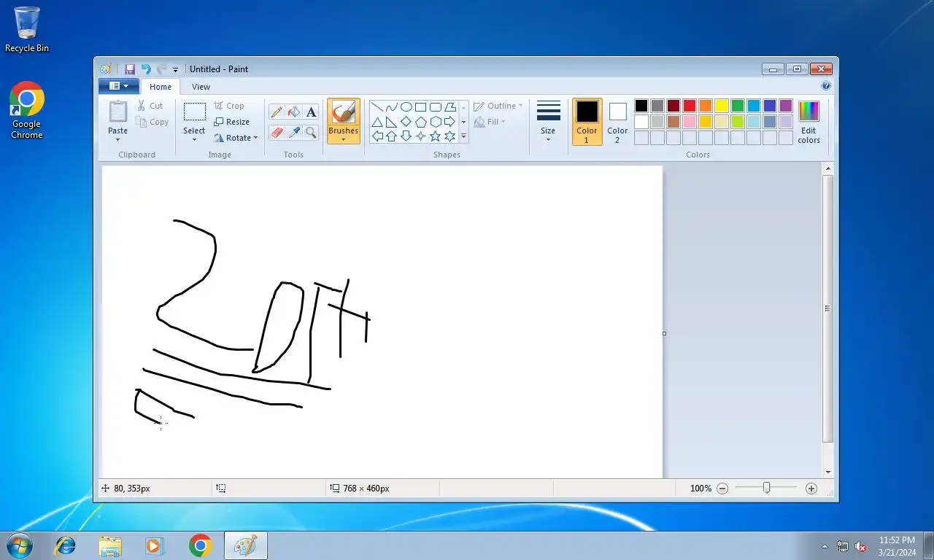934x560 pixels.
Task: Select the Magnifier tool
Action: (312, 132)
